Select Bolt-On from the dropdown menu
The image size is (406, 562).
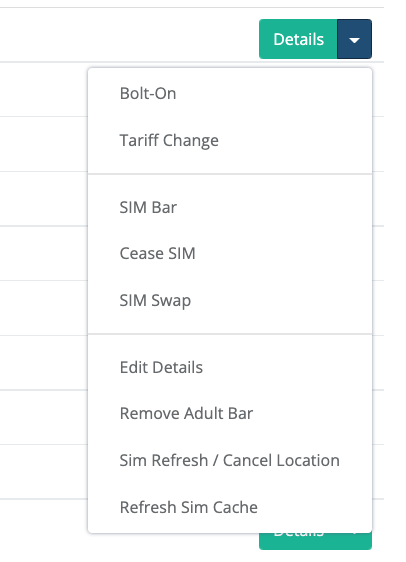pyautogui.click(x=230, y=94)
